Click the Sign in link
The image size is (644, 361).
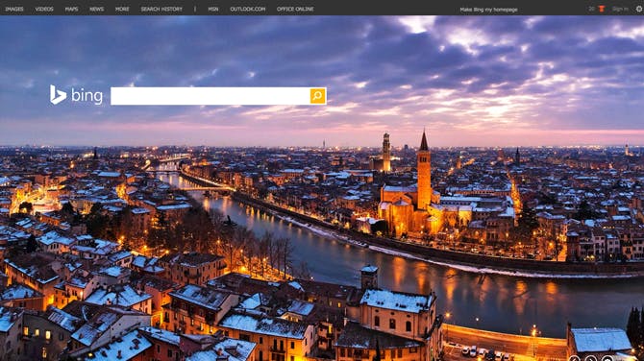coord(620,9)
